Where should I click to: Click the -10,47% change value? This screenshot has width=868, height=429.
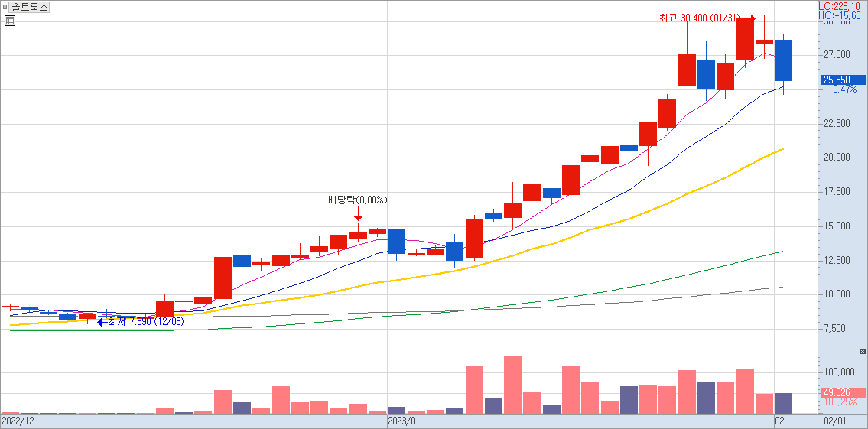tap(840, 89)
